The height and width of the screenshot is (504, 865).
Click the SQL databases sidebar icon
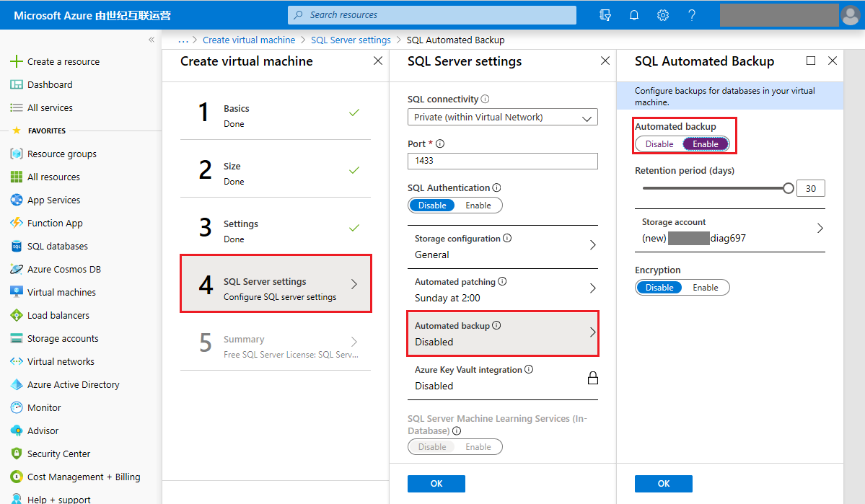(x=17, y=247)
